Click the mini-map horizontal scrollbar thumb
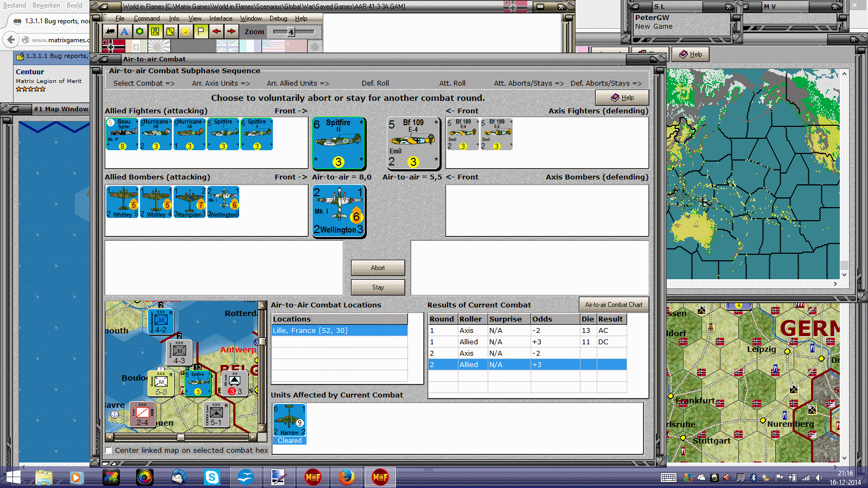The width and height of the screenshot is (868, 488). tap(181, 437)
